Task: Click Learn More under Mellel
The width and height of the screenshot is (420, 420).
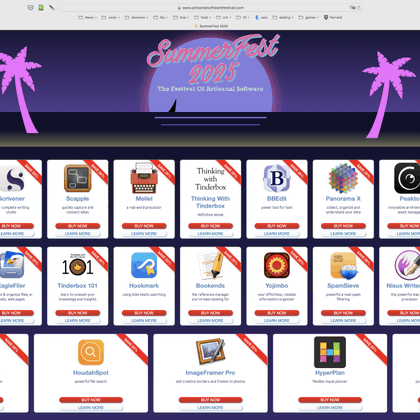Action: (x=144, y=234)
